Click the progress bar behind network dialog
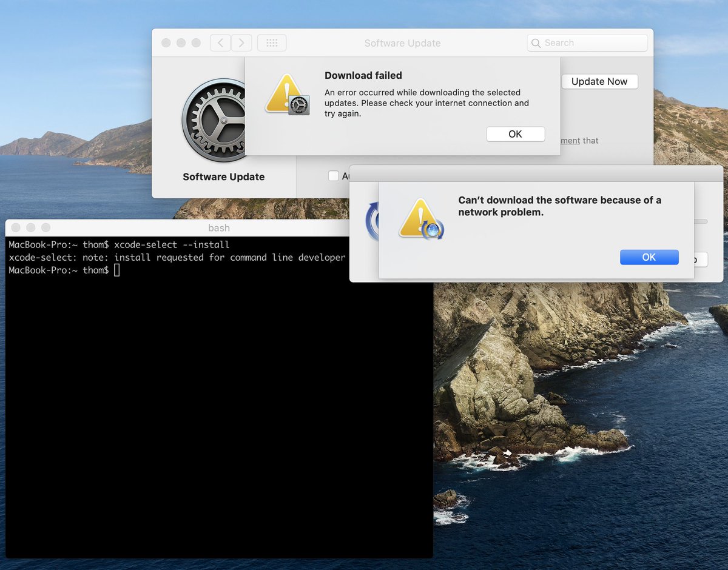728x570 pixels. tap(701, 222)
